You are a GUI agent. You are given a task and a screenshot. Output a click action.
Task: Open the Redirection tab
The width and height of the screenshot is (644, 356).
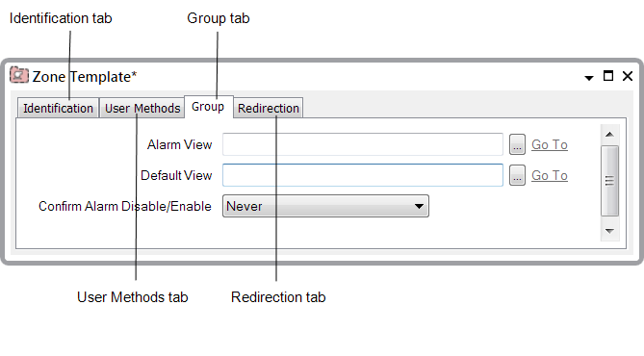tap(269, 108)
